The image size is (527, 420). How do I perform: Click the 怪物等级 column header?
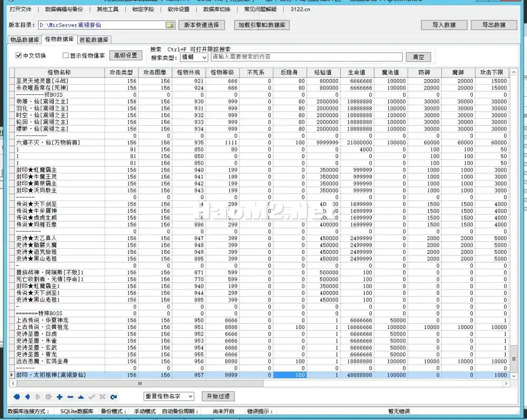[x=222, y=72]
